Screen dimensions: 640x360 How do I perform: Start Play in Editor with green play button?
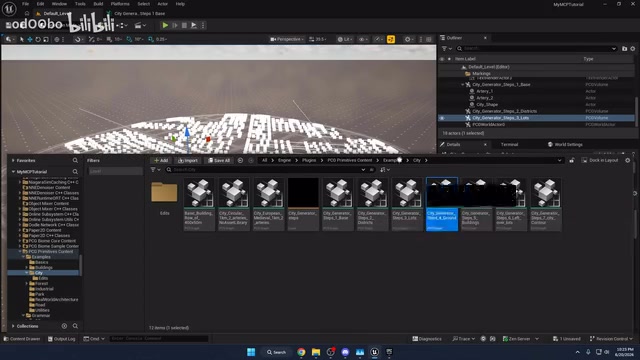[x=165, y=25]
